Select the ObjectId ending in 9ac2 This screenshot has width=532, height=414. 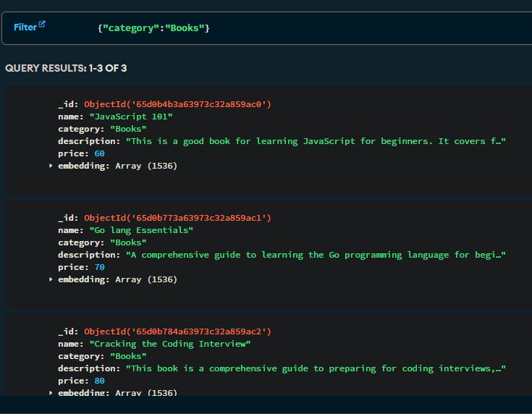pyautogui.click(x=177, y=331)
